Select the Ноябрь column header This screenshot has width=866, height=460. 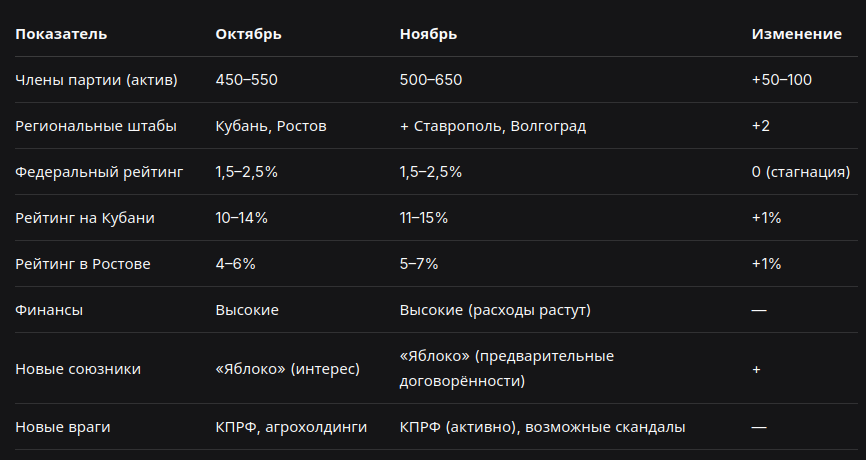[x=428, y=34]
